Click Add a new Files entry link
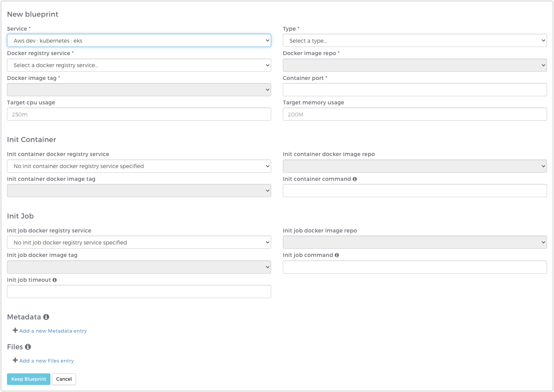The height and width of the screenshot is (392, 554). pyautogui.click(x=47, y=361)
